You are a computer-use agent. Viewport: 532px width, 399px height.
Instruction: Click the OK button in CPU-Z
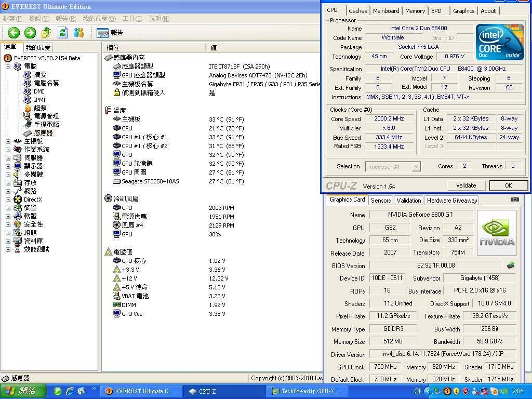(508, 185)
